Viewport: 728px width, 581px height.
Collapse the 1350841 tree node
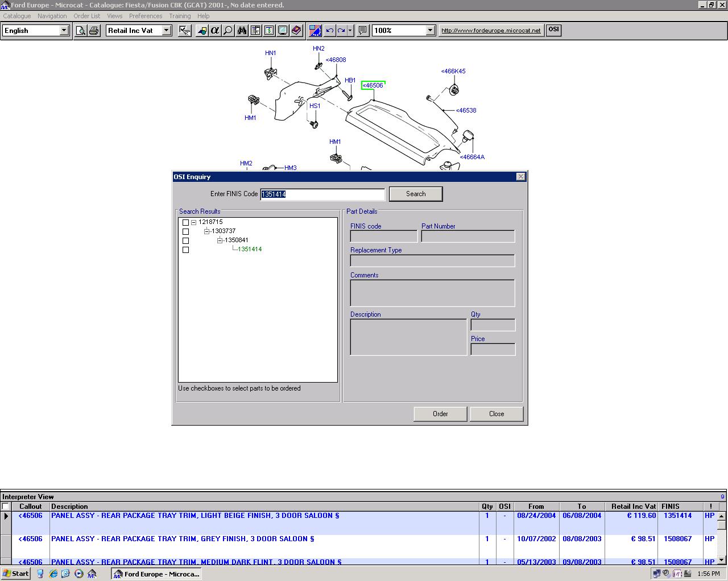(220, 240)
